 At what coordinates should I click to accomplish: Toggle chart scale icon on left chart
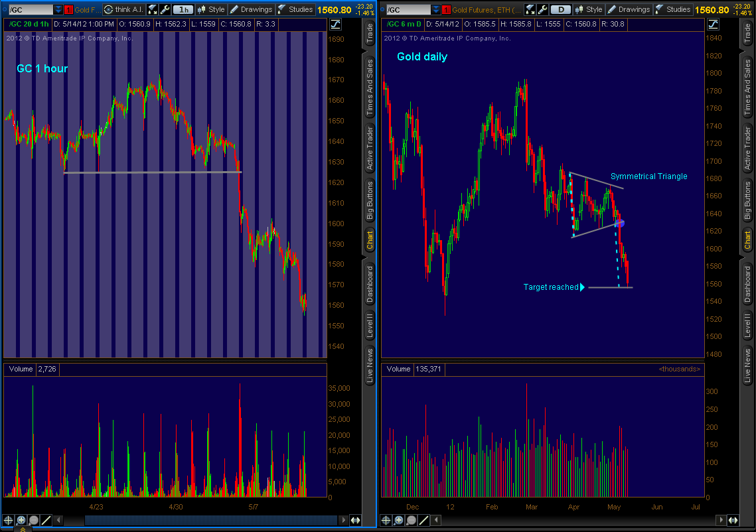tap(336, 24)
